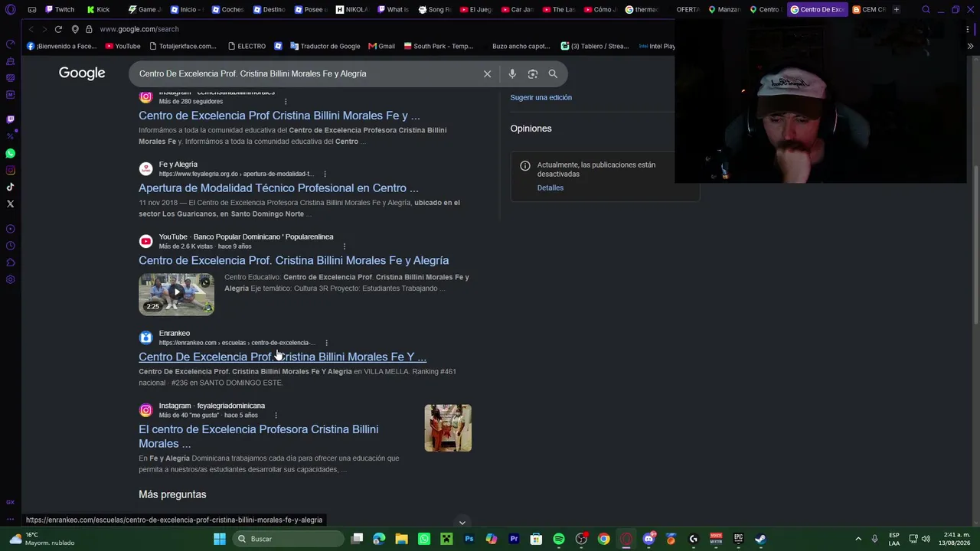Show more bookmarks with the double chevron
980x551 pixels.
coord(970,46)
